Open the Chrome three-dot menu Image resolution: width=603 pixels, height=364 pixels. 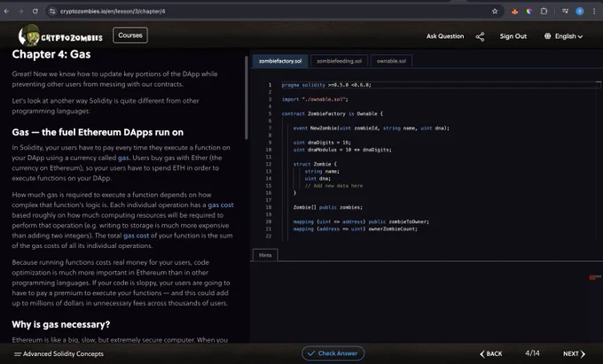[594, 12]
